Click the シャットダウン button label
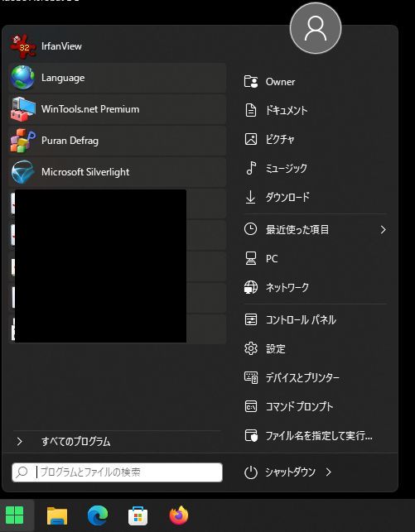 click(x=291, y=472)
